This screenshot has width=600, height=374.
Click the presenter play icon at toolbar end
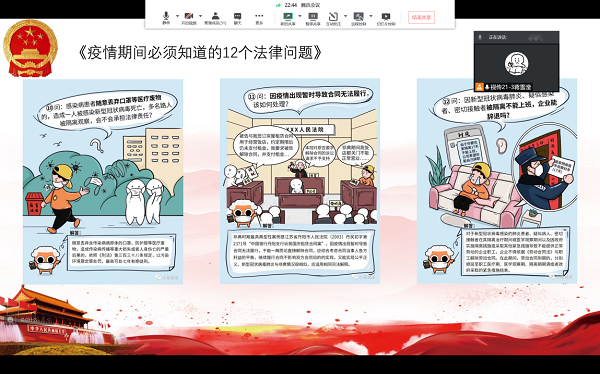click(386, 18)
